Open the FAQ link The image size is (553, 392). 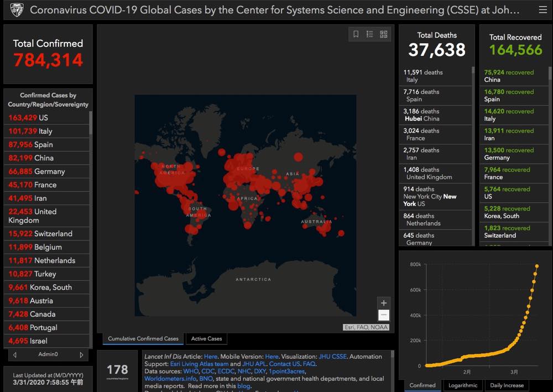coord(309,364)
